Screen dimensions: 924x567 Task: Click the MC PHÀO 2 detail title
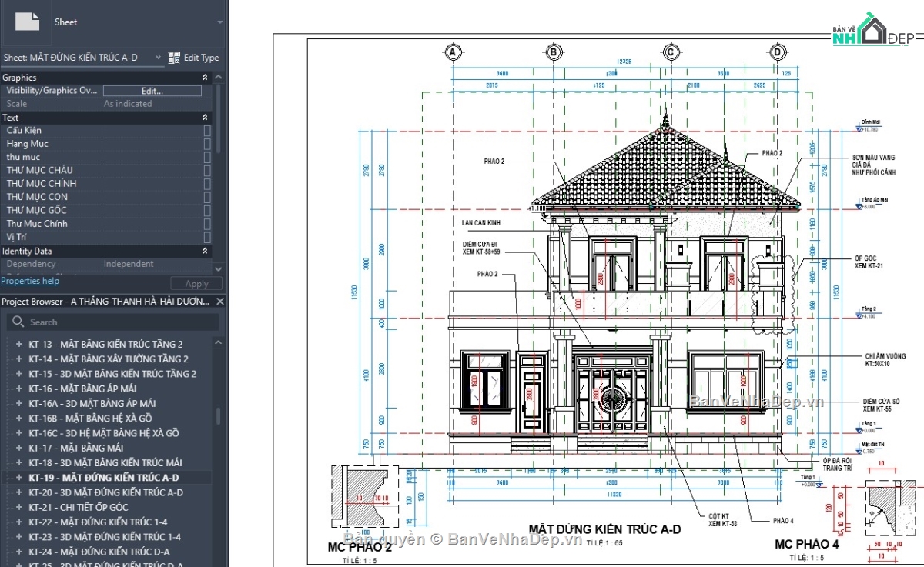[360, 548]
